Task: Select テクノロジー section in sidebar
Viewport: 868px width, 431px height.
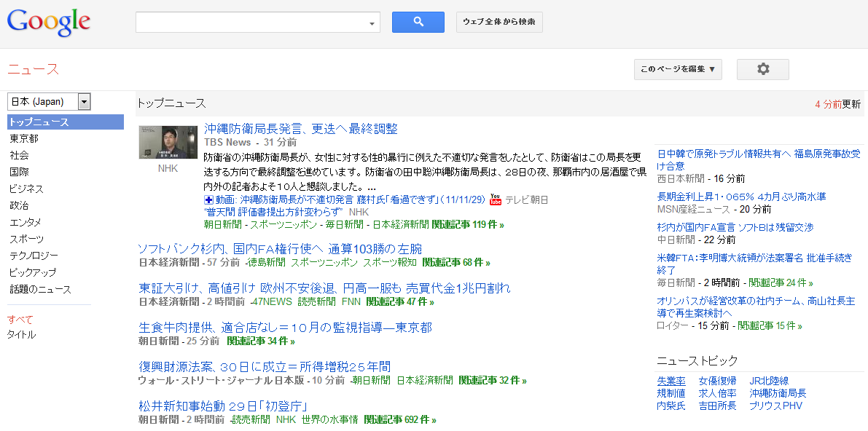Action: [34, 256]
